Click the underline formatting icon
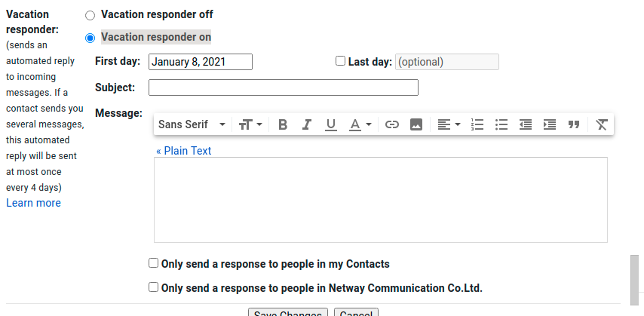This screenshot has height=316, width=644. pyautogui.click(x=330, y=124)
